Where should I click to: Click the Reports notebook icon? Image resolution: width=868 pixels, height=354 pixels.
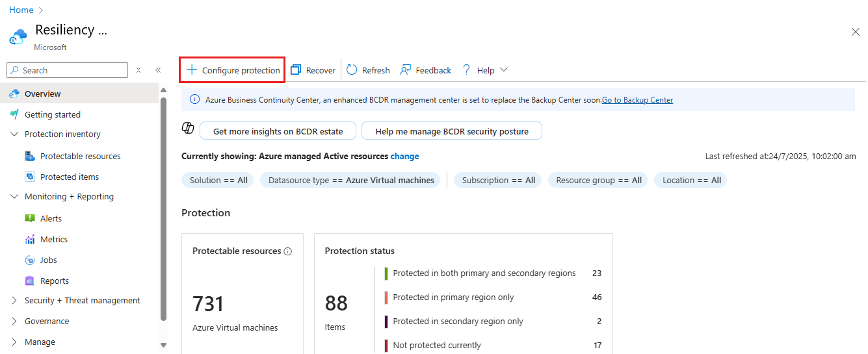(30, 281)
